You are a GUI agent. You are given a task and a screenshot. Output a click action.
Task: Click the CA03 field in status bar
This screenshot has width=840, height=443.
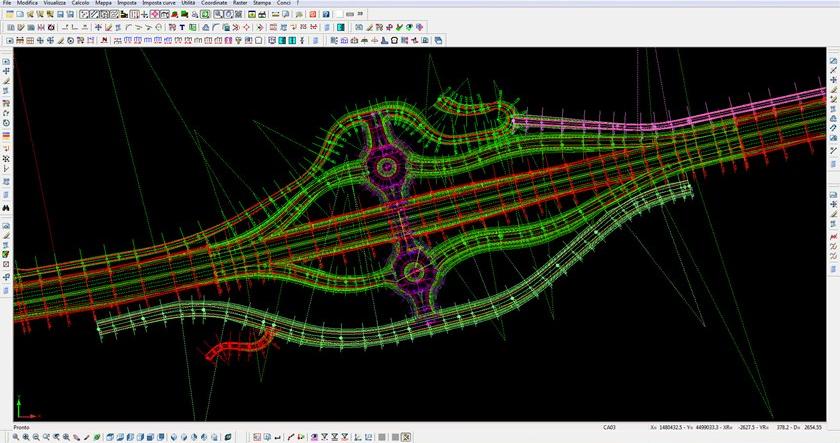(610, 427)
